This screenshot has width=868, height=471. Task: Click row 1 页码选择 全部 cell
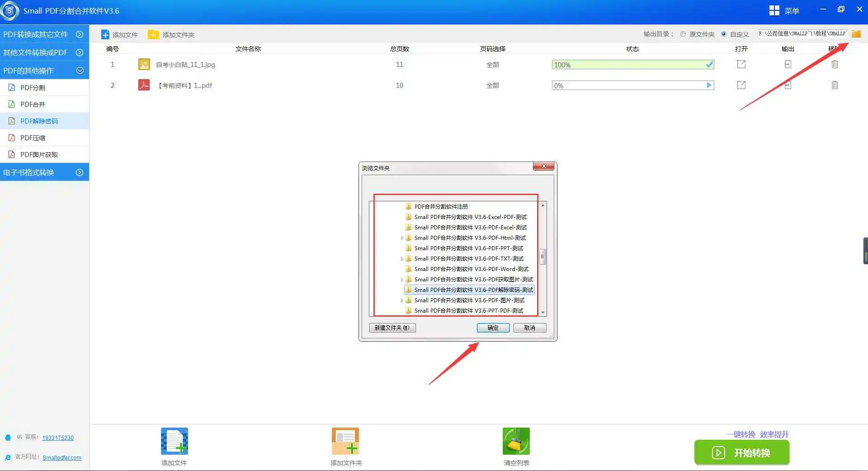coord(493,65)
